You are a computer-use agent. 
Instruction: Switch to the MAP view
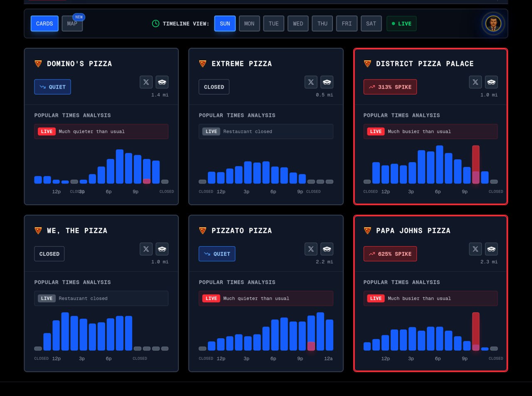[x=72, y=24]
